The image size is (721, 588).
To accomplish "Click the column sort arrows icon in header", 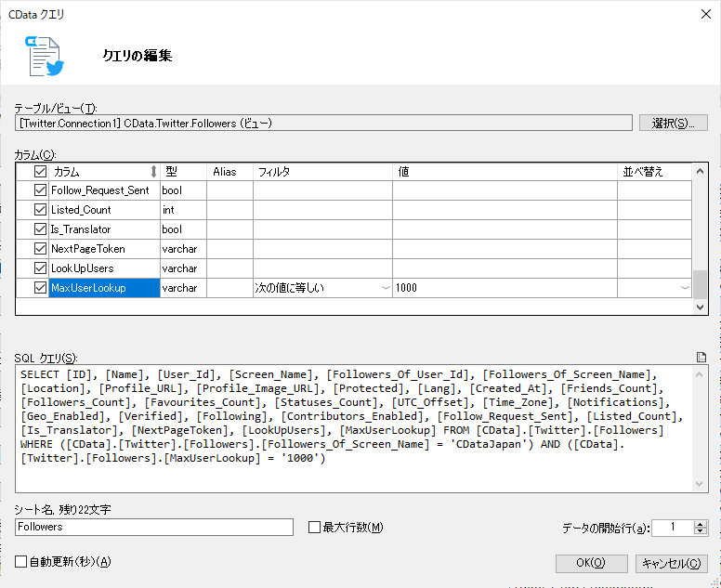I will coord(153,172).
